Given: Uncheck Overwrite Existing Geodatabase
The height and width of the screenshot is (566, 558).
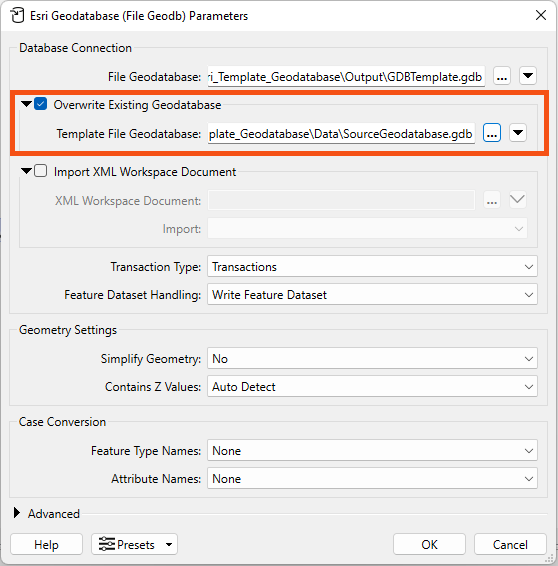Looking at the screenshot, I should click(41, 104).
